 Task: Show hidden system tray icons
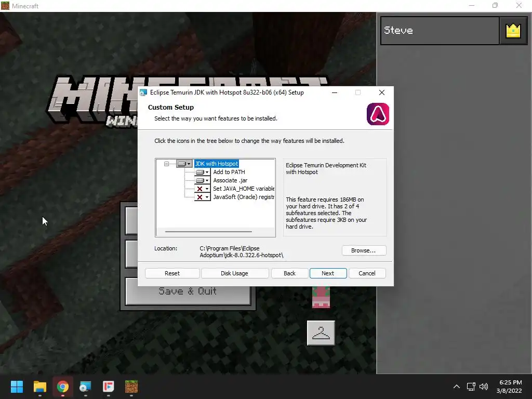point(457,387)
